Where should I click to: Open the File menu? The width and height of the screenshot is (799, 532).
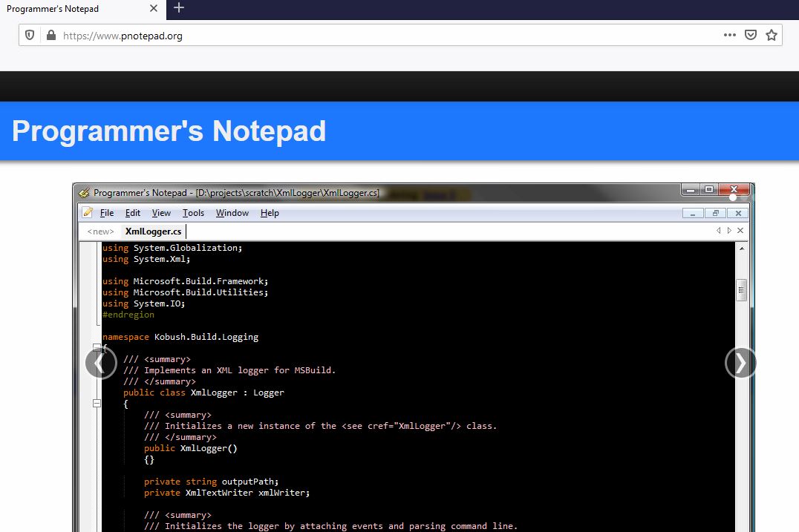tap(106, 213)
